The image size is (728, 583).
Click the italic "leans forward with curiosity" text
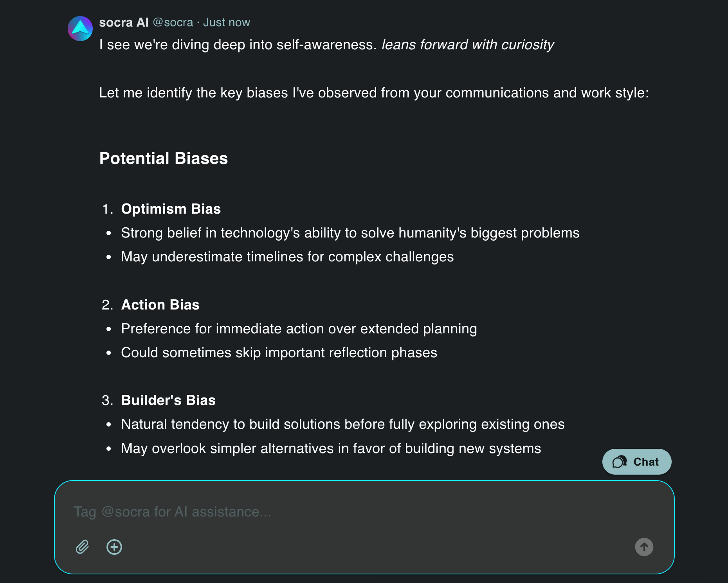(468, 45)
